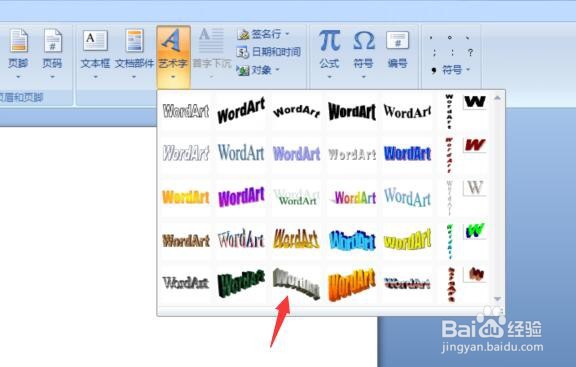The width and height of the screenshot is (576, 367).
Task: Select the green-blue vertical WordArt style
Action: point(449,241)
